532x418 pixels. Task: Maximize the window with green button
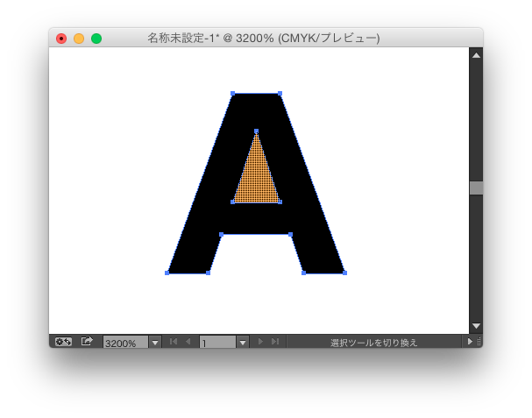coord(96,39)
